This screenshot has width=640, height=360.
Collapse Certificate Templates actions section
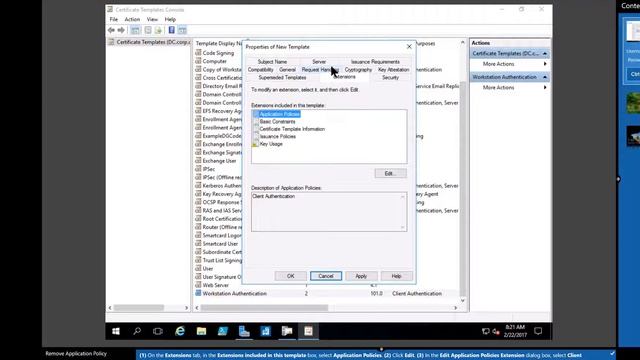pyautogui.click(x=544, y=53)
